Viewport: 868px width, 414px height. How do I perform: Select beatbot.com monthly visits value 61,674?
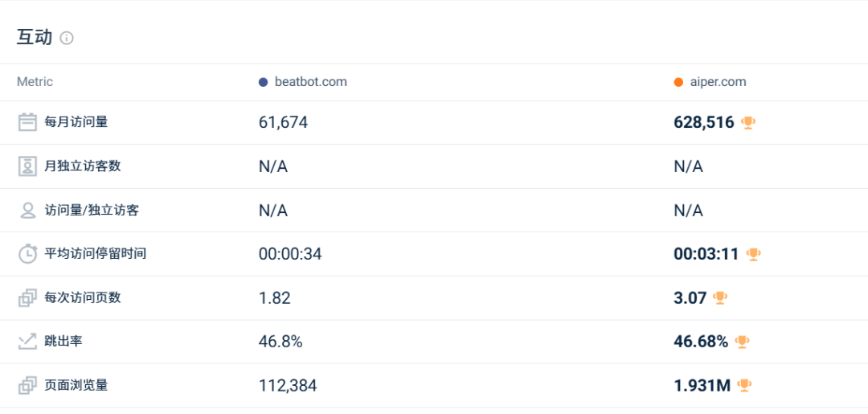[x=283, y=123]
